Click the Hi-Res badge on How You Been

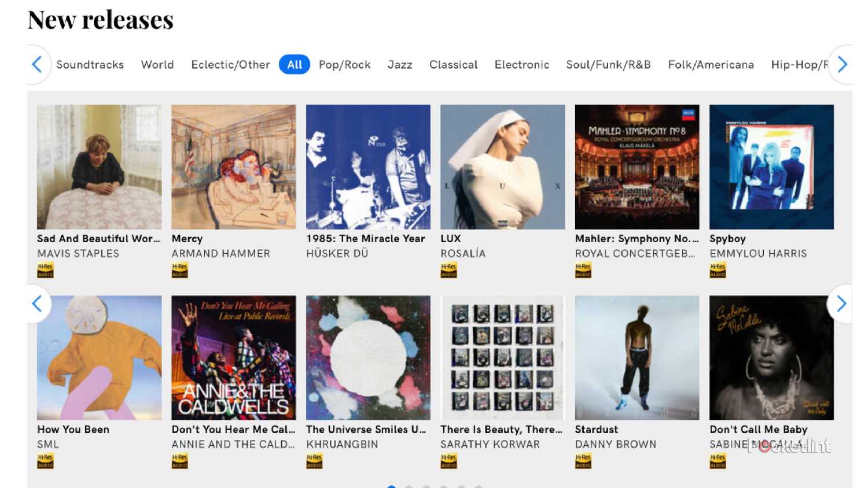45,460
